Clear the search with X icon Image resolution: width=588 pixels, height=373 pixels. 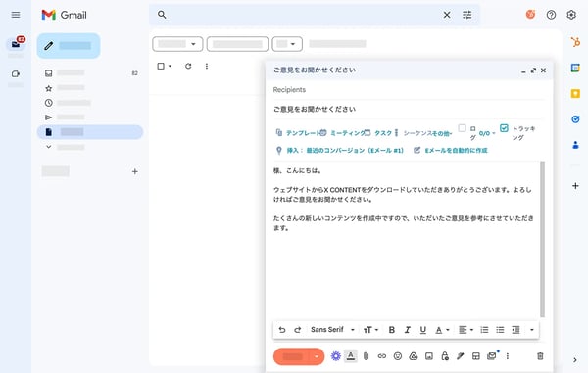point(447,15)
